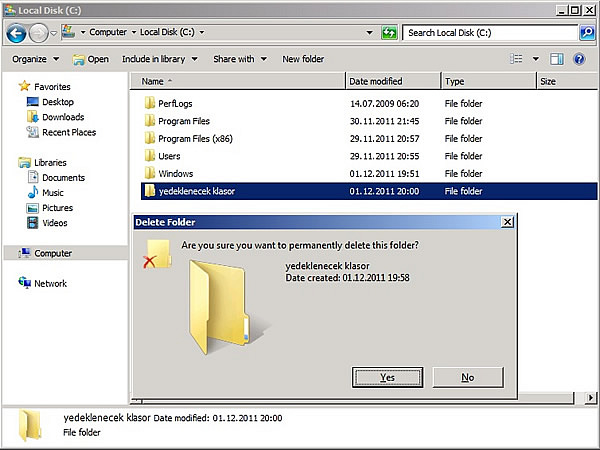
Task: Open the Documents library
Action: (x=64, y=178)
